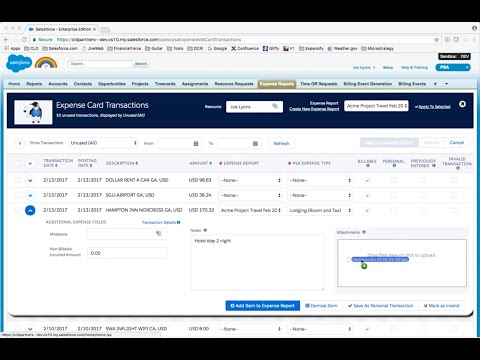
Task: Click the Notes help icon
Action: (x=205, y=230)
